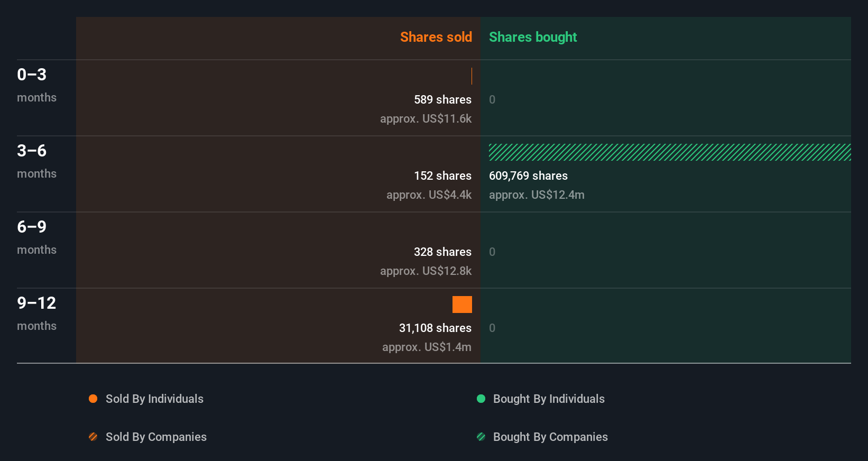Click the striped Sold By Companies legend icon

(x=93, y=437)
